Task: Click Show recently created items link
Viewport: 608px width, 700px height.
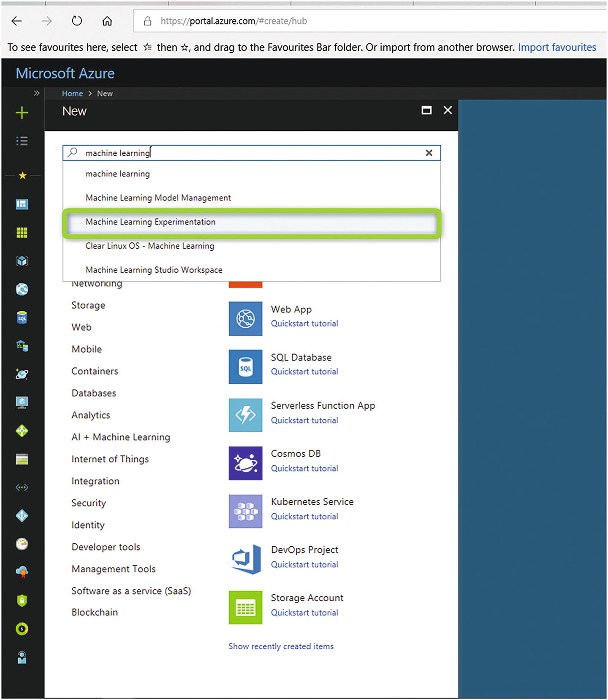Action: pyautogui.click(x=281, y=646)
